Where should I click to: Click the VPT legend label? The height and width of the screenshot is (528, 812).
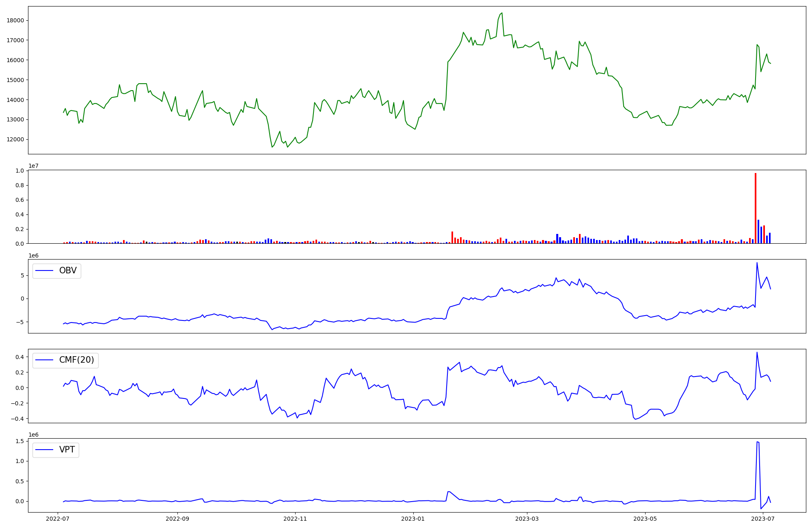tap(67, 450)
